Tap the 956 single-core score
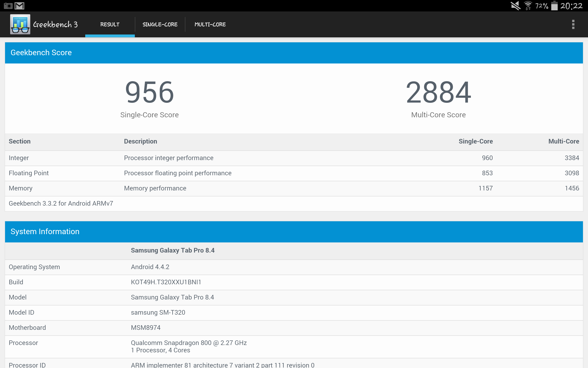Viewport: 588px width, 368px height. pyautogui.click(x=150, y=92)
